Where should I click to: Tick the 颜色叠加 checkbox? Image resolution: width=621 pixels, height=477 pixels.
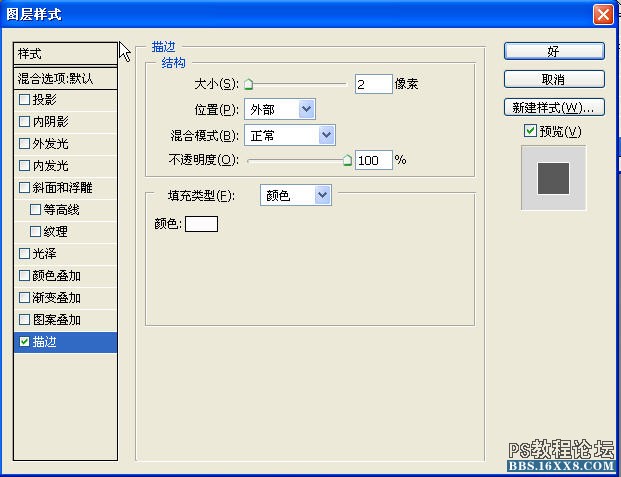[x=25, y=275]
